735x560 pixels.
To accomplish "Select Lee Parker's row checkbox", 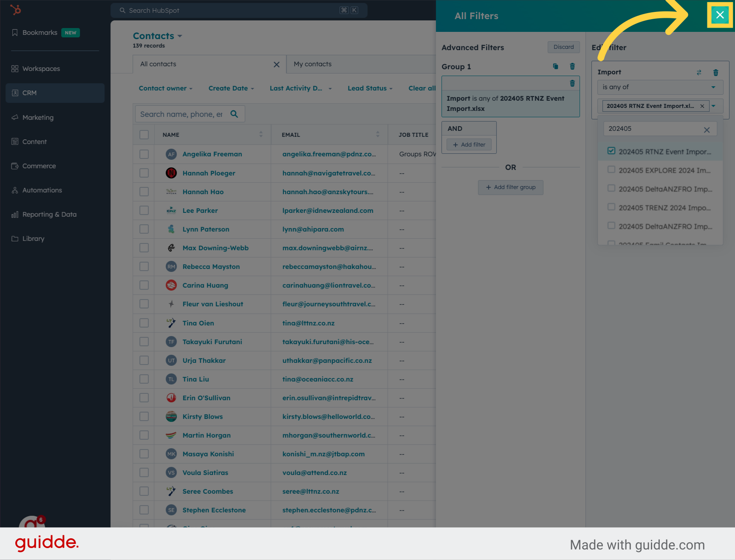I will [144, 210].
